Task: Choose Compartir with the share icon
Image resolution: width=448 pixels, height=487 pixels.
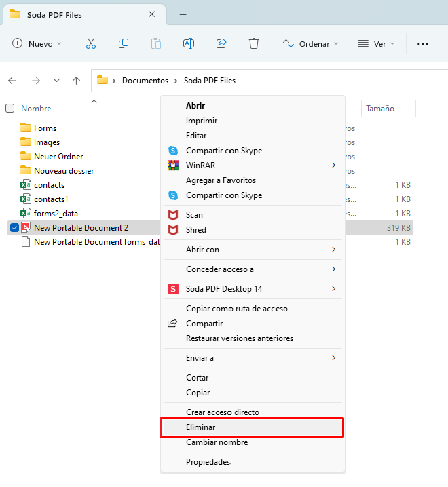Action: [x=253, y=324]
